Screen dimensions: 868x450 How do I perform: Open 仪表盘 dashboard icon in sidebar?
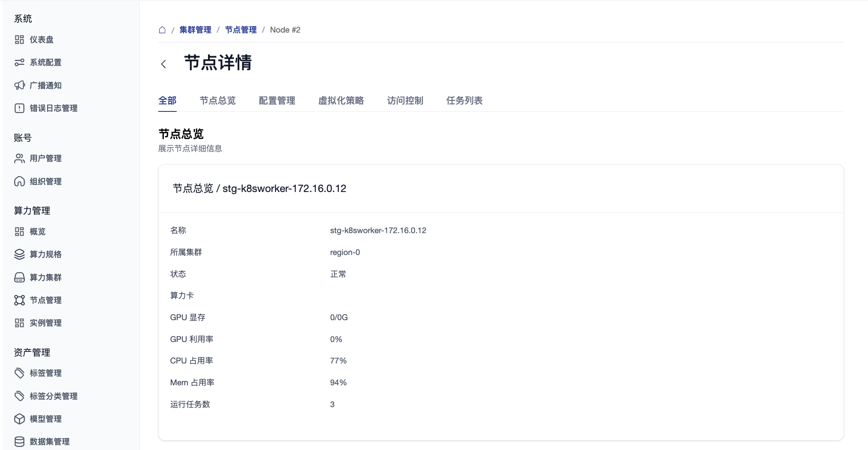[19, 40]
